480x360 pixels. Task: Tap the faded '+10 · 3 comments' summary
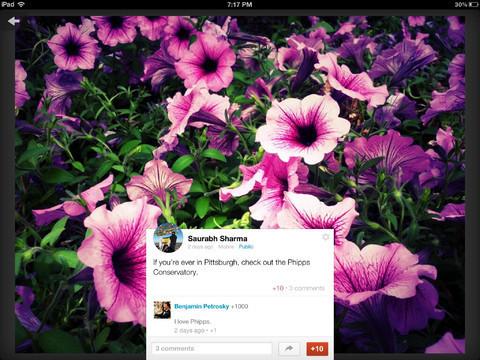click(x=298, y=288)
